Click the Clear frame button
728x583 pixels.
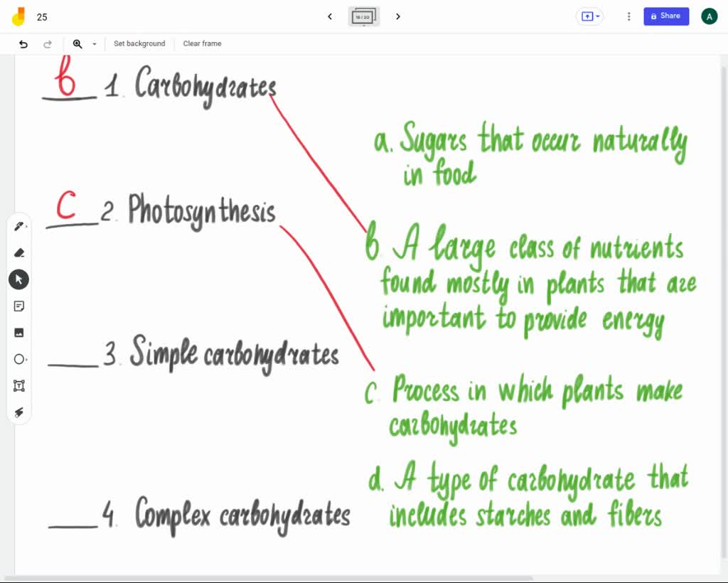(x=202, y=43)
